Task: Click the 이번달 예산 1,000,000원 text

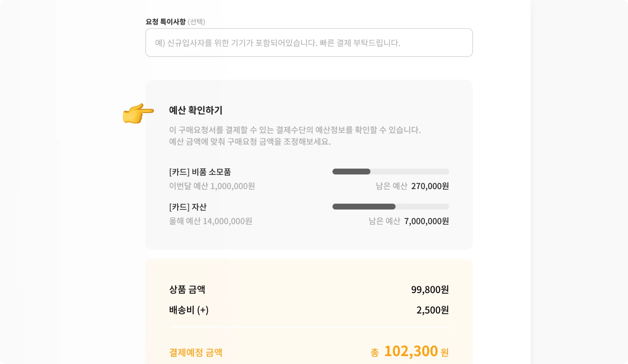Action: pyautogui.click(x=212, y=186)
